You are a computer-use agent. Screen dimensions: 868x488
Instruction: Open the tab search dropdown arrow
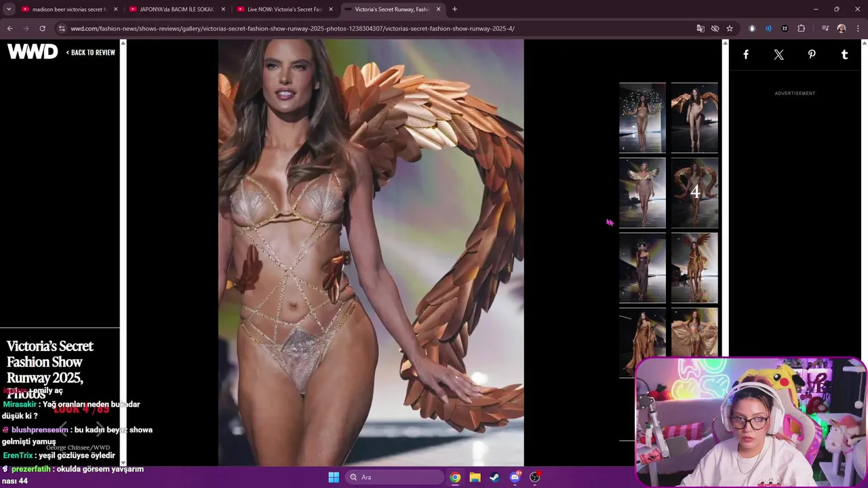[x=9, y=9]
